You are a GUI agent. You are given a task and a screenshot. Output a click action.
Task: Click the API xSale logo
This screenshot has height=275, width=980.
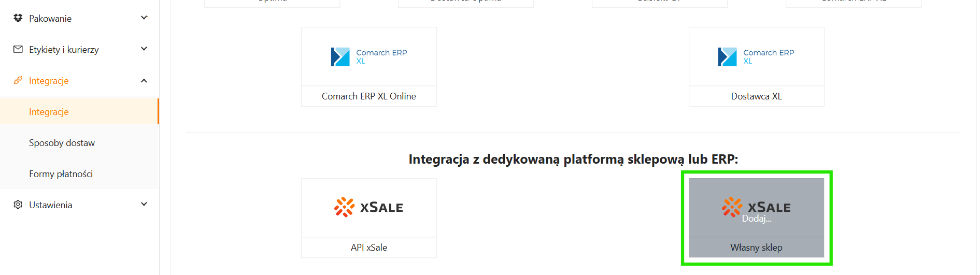tap(368, 208)
